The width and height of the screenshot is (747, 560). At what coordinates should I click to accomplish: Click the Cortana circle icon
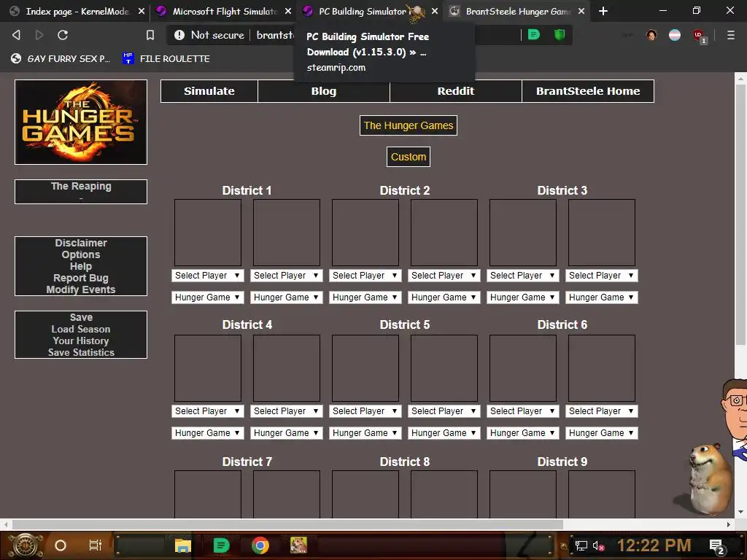pyautogui.click(x=61, y=545)
